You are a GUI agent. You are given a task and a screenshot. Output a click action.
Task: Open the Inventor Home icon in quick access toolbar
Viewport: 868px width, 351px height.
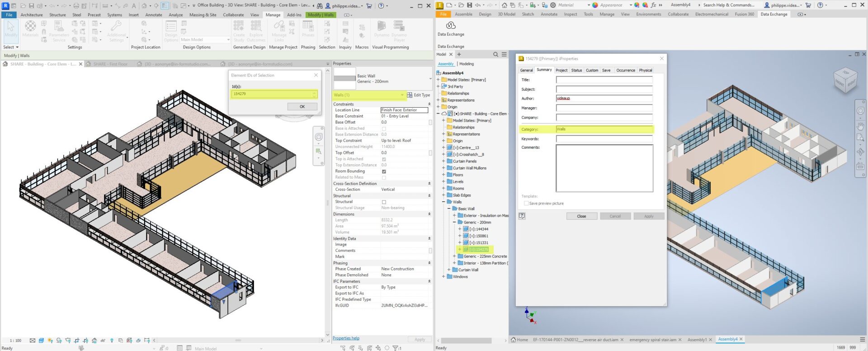pyautogui.click(x=504, y=5)
